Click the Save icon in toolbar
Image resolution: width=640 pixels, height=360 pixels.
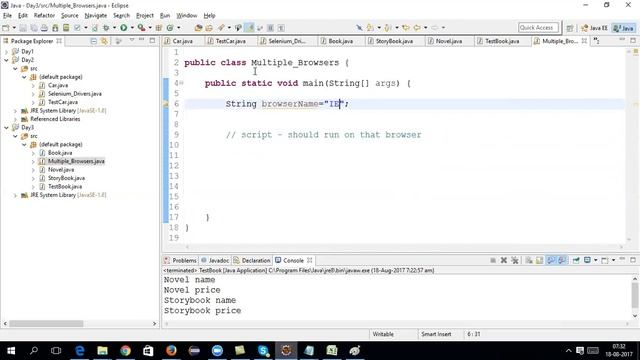(23, 28)
